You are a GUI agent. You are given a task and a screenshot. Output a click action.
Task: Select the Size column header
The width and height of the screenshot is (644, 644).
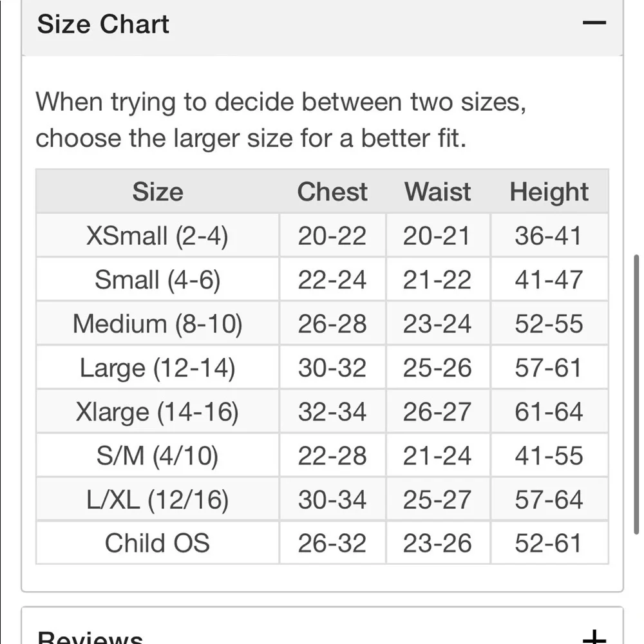(x=158, y=192)
